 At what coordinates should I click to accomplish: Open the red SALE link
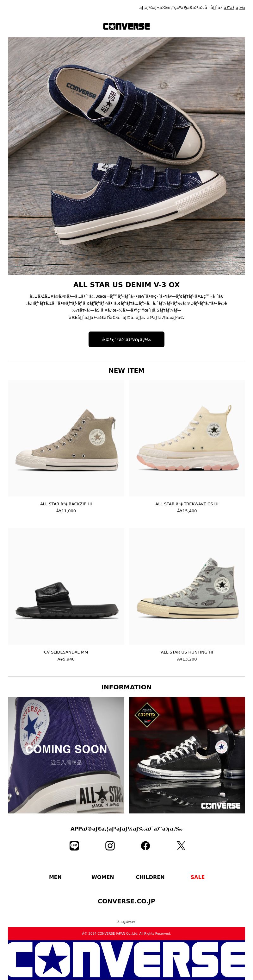198,877
